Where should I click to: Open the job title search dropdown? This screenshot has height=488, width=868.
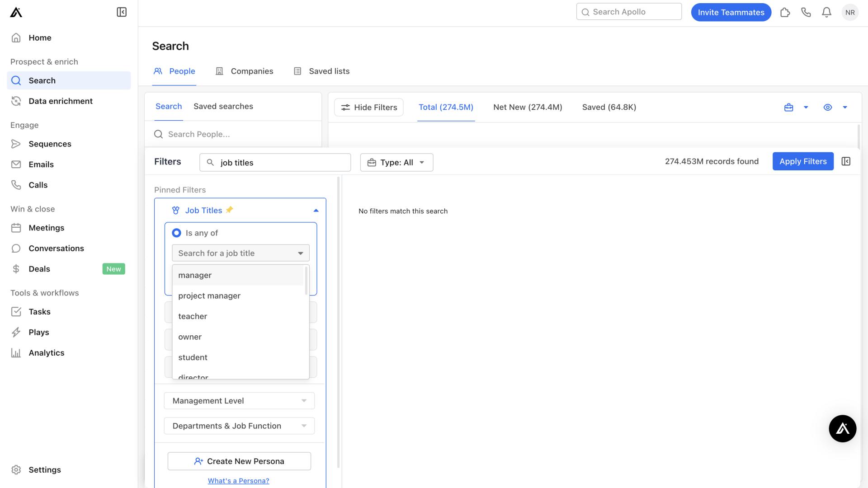click(241, 253)
